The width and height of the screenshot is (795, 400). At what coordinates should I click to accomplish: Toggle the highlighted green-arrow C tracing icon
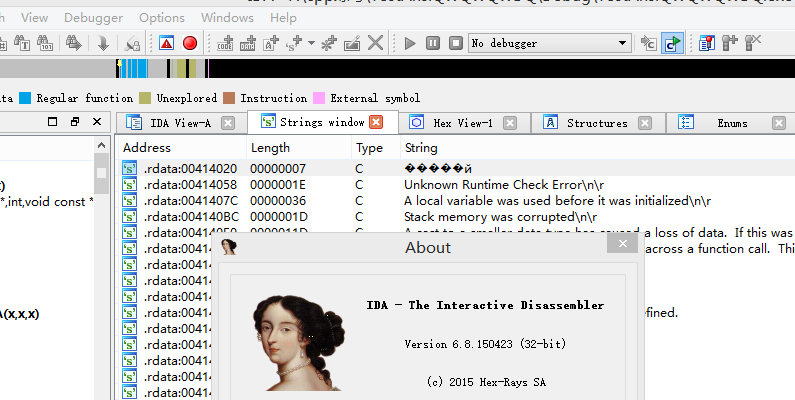pyautogui.click(x=672, y=43)
